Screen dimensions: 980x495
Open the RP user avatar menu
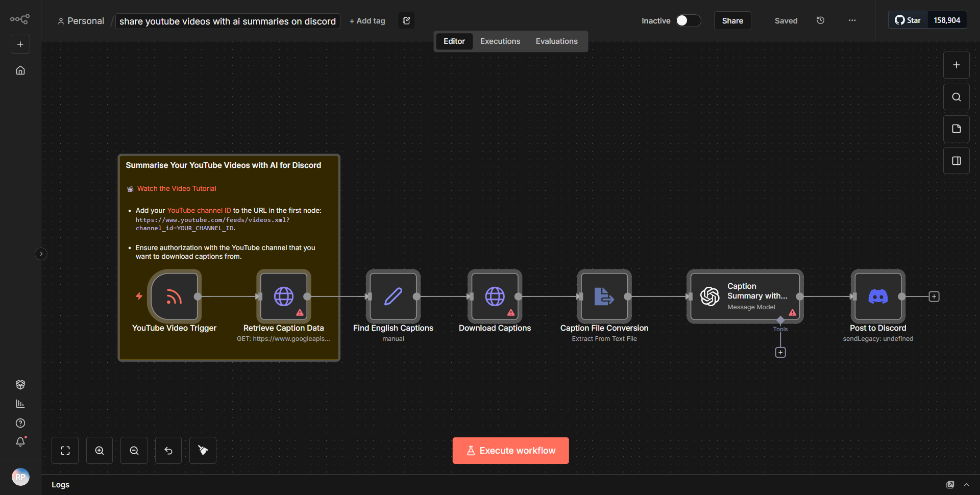coord(20,477)
